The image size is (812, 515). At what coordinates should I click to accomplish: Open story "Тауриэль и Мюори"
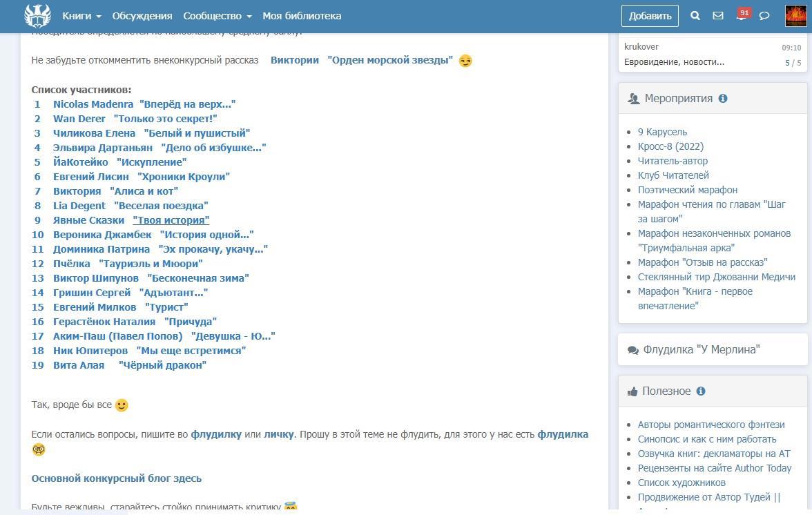[151, 264]
